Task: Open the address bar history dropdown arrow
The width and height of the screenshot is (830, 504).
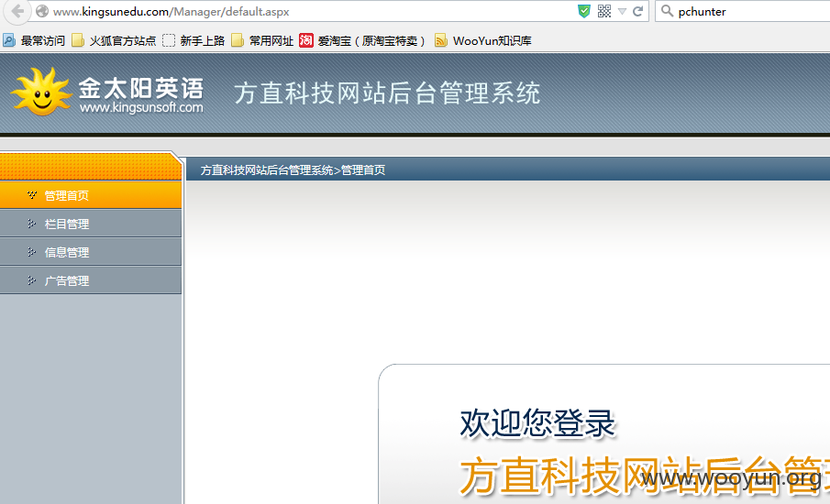Action: (x=622, y=12)
